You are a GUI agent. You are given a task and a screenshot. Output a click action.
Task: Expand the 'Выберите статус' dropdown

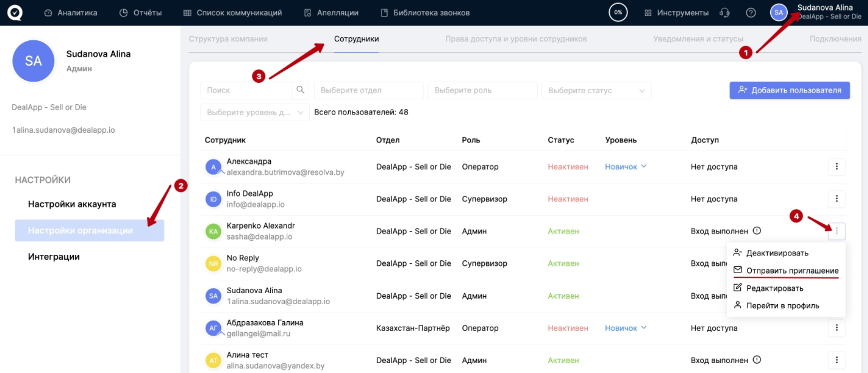pos(596,90)
